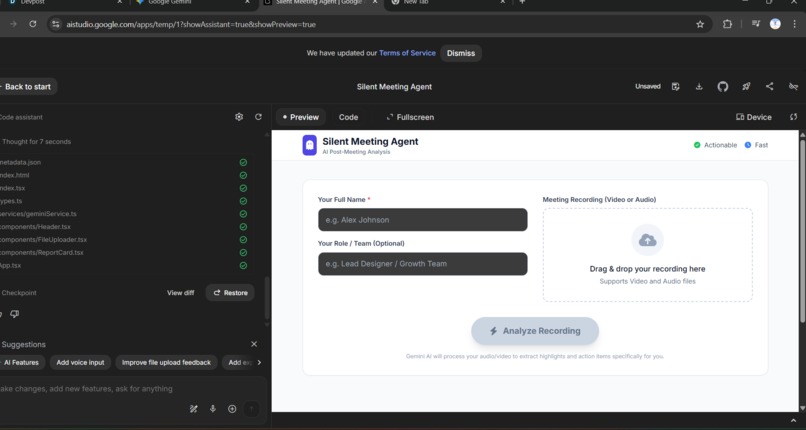Viewport: 806px width, 430px height.
Task: Close the Suggestions panel
Action: click(x=254, y=344)
